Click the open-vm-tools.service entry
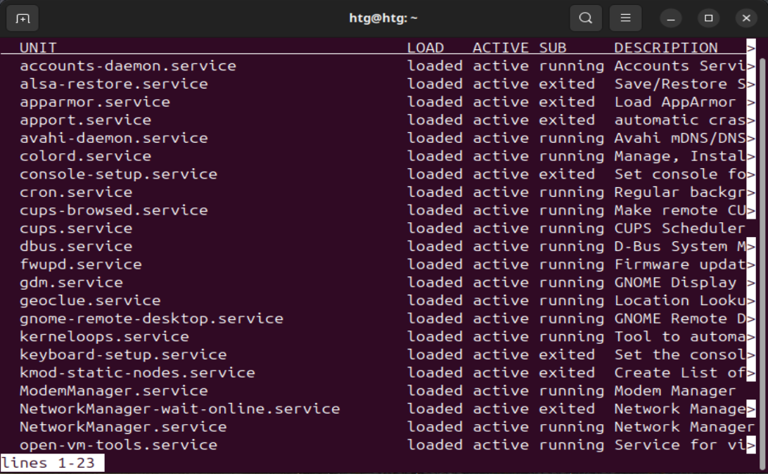Image resolution: width=768 pixels, height=474 pixels. point(118,445)
